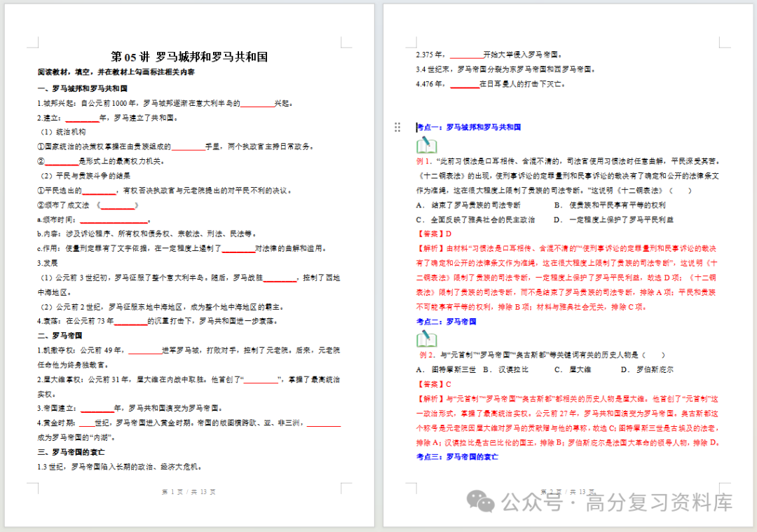Click the page one footer 第 1 页 / 共 13 页
Screen dimensions: 757x532
point(189,492)
